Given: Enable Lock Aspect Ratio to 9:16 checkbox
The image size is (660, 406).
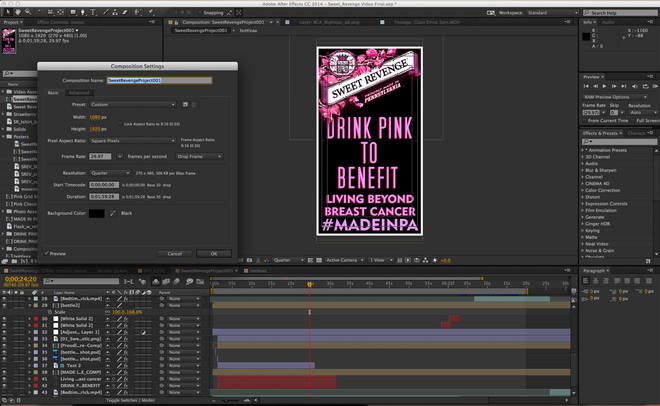Looking at the screenshot, I should pyautogui.click(x=120, y=124).
